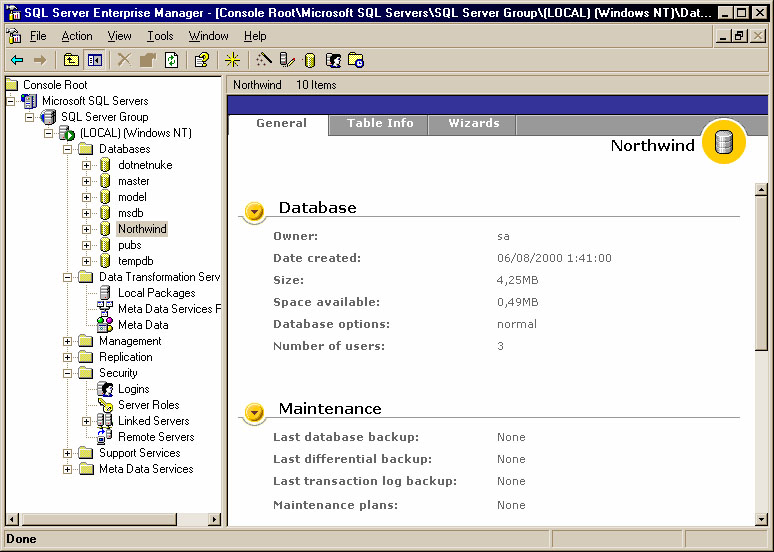Click the Properties toolbar icon
The image size is (774, 552).
point(148,60)
